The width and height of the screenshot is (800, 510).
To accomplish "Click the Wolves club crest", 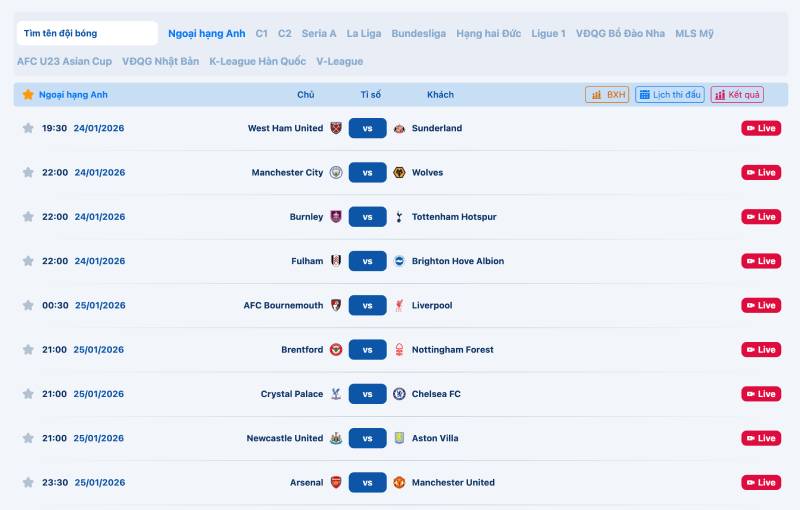I will pyautogui.click(x=399, y=172).
